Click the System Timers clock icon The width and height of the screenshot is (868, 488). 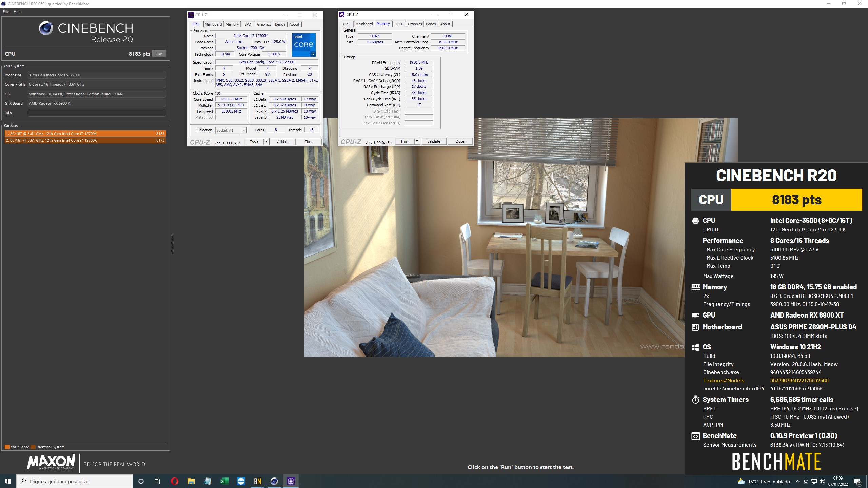(695, 400)
